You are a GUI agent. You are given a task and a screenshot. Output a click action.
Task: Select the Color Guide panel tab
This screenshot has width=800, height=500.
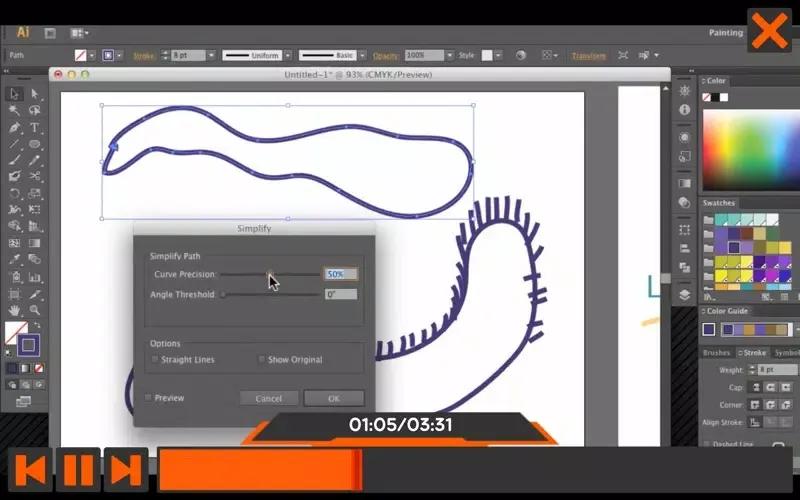pyautogui.click(x=727, y=311)
